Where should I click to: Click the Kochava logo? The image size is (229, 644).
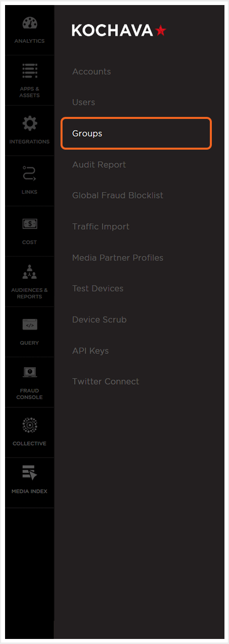point(119,31)
